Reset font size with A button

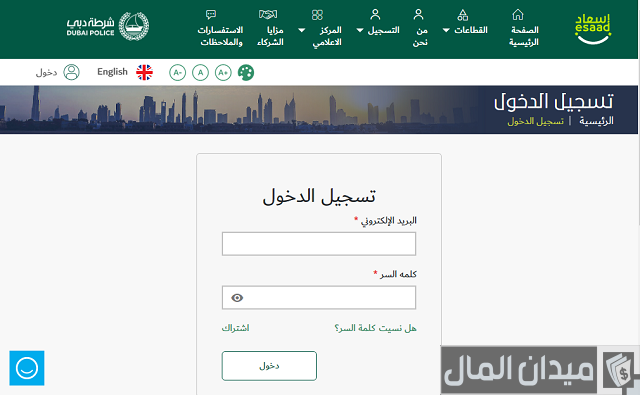tap(200, 73)
